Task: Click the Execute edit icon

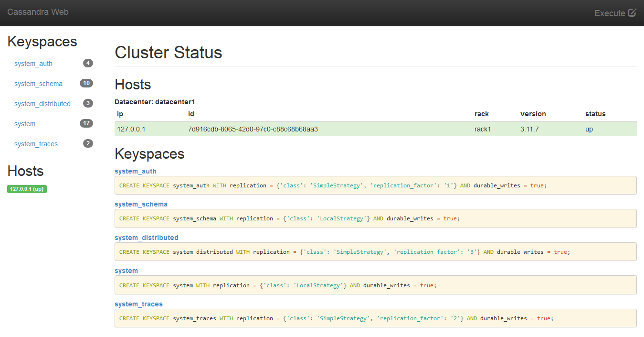Action: [632, 12]
